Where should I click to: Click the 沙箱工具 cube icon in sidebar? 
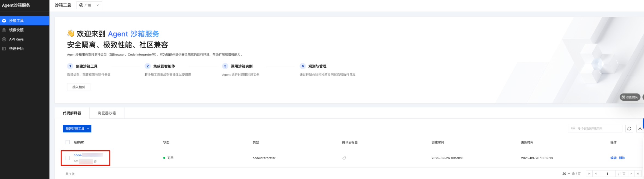[x=4, y=20]
